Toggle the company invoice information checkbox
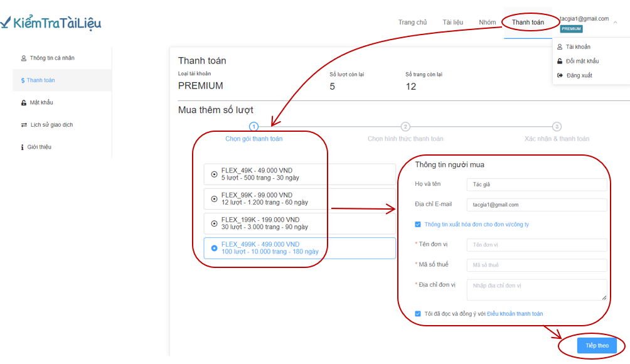Screen dimensions: 630x364 (x=418, y=225)
